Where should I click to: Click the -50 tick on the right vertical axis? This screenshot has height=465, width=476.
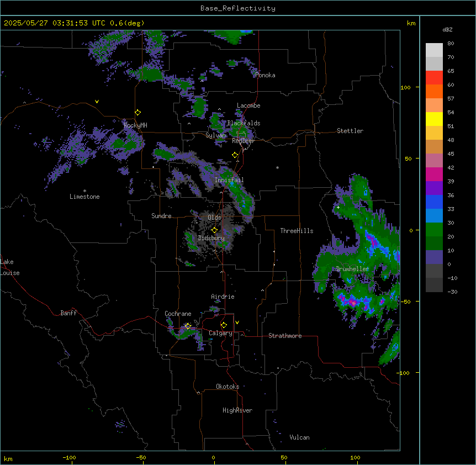coord(405,302)
